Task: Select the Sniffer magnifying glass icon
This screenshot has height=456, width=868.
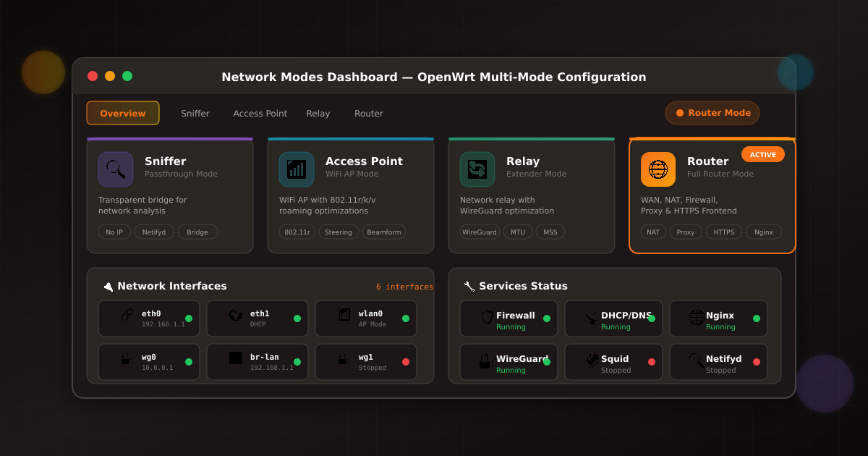Action: coord(115,169)
